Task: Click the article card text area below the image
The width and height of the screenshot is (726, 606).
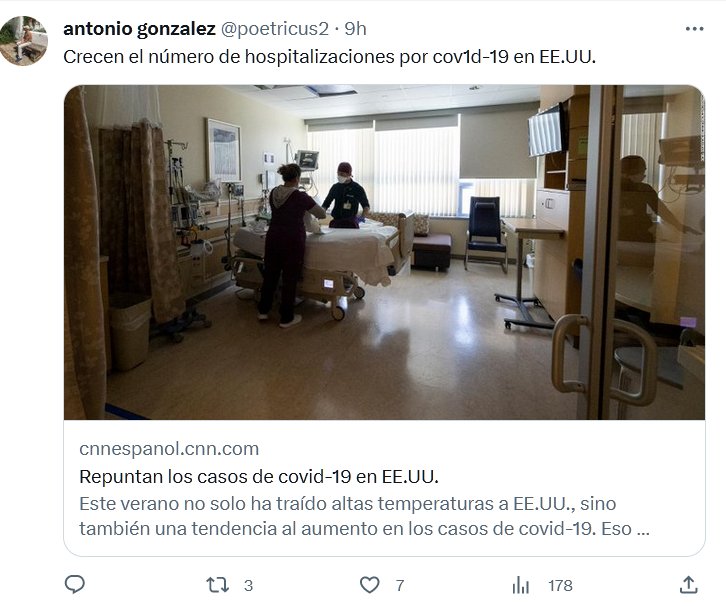Action: point(384,488)
